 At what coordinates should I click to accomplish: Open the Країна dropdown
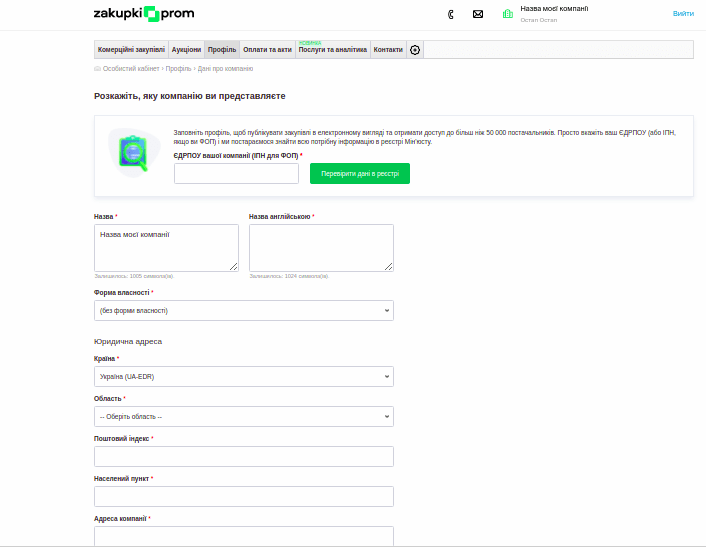click(244, 377)
